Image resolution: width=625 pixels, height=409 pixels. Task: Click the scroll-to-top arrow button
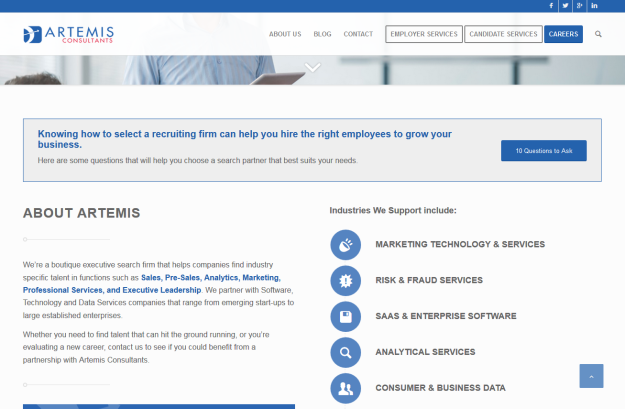tap(591, 376)
